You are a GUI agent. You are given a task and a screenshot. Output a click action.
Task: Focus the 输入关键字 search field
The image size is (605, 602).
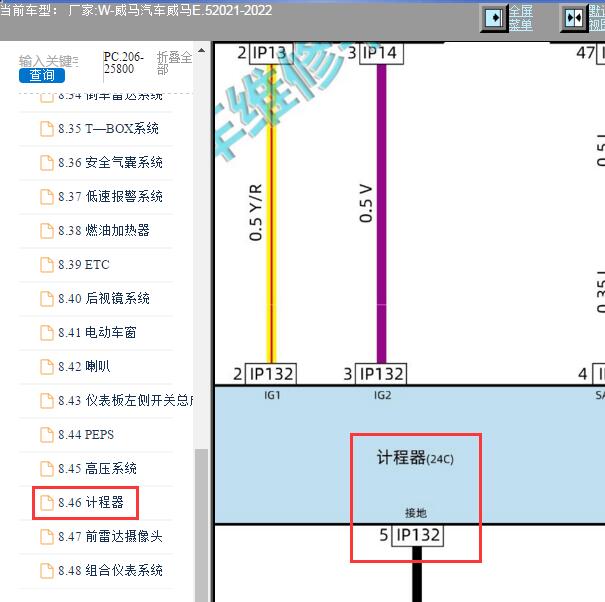click(x=48, y=61)
